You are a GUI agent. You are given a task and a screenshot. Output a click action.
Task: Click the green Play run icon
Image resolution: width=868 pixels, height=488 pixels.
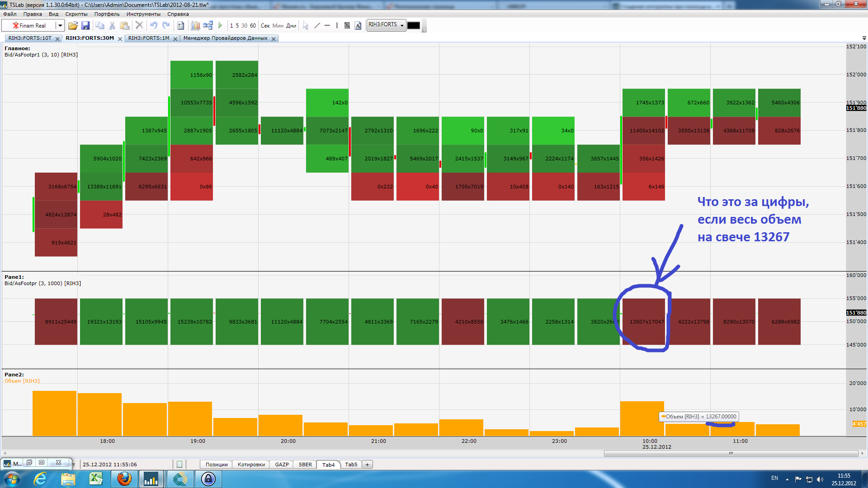tap(220, 26)
